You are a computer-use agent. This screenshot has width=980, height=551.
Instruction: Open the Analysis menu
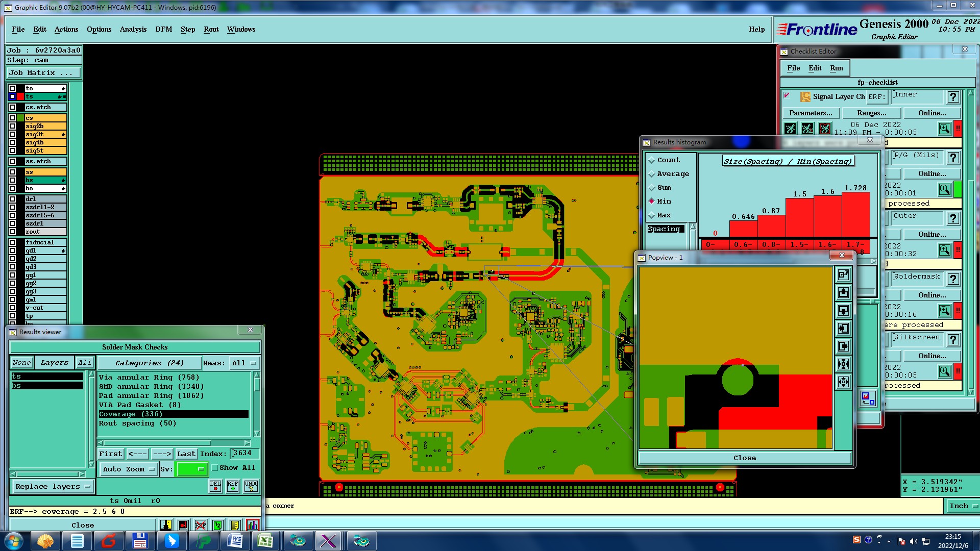[133, 29]
